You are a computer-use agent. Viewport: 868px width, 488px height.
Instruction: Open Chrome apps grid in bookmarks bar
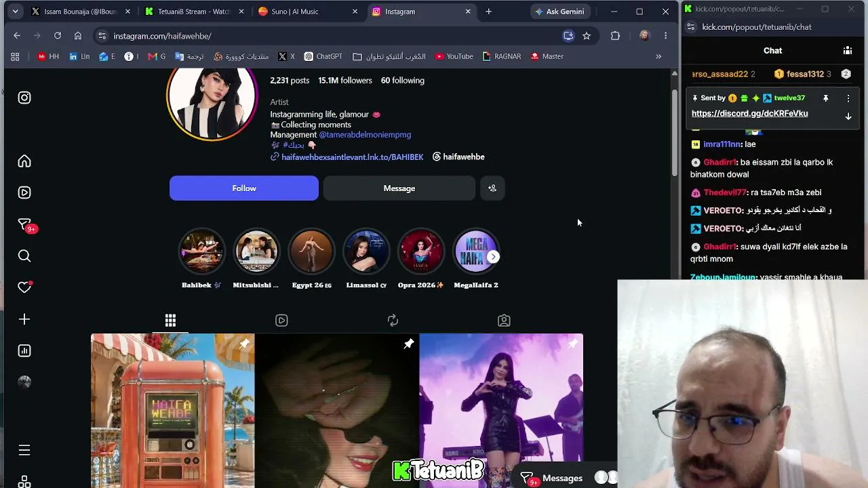point(15,56)
